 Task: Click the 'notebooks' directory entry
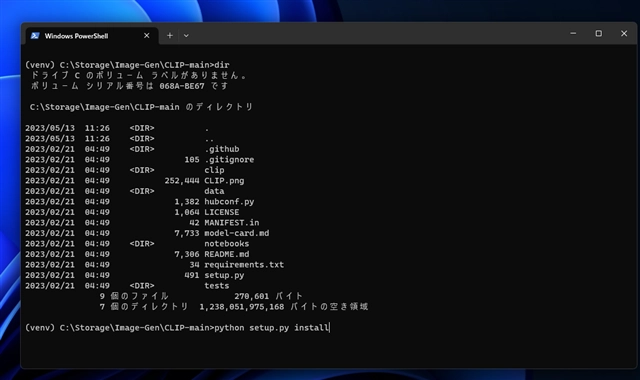tap(227, 244)
